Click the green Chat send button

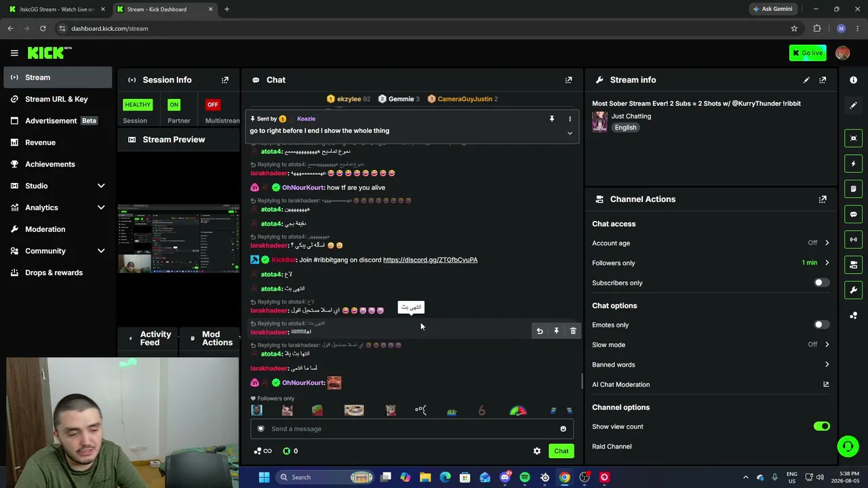click(561, 451)
